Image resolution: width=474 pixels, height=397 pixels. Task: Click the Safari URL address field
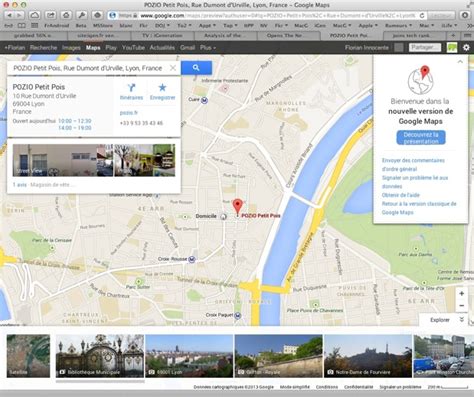coord(267,15)
